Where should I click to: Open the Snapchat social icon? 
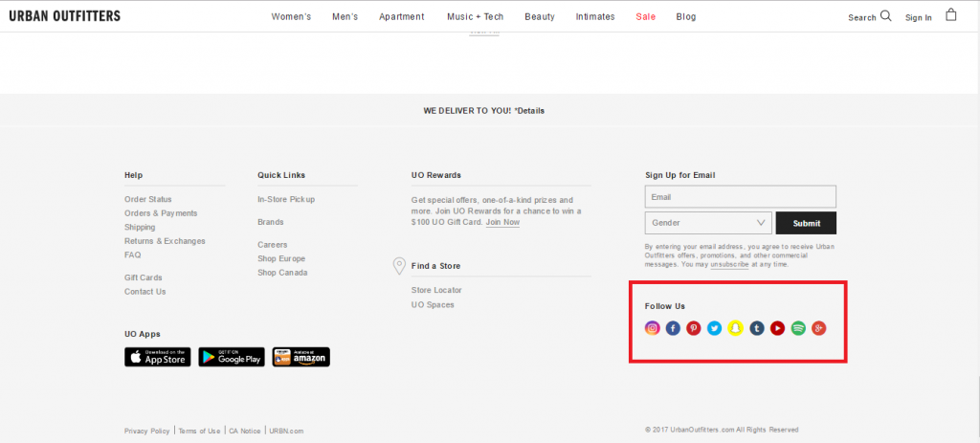click(736, 328)
